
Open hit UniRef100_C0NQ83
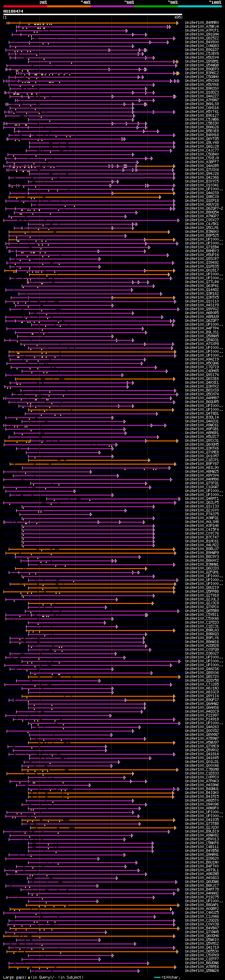(202, 46)
